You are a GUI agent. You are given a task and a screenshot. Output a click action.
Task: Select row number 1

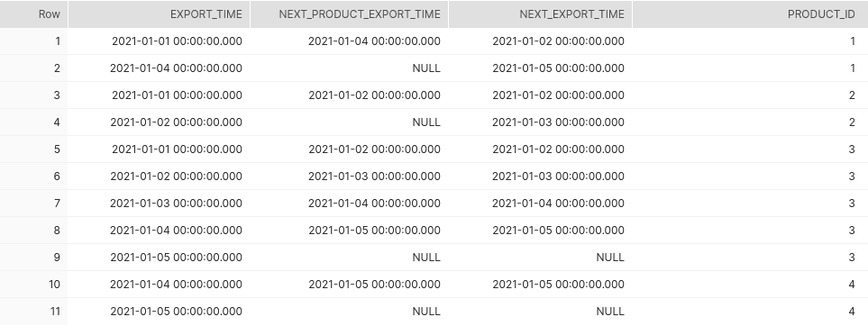(x=33, y=41)
